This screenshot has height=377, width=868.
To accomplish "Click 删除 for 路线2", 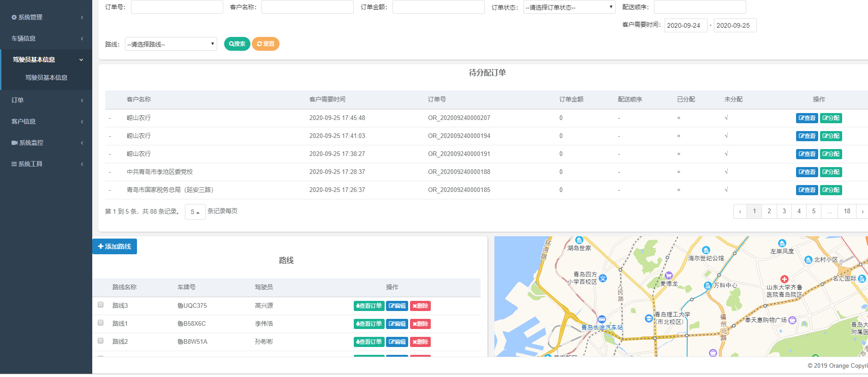I will coord(420,342).
